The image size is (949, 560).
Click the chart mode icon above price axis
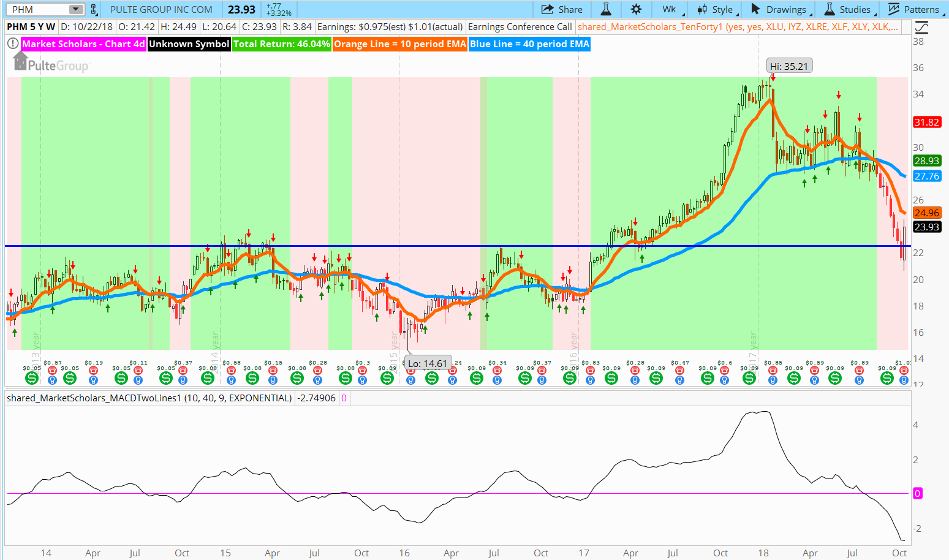921,27
